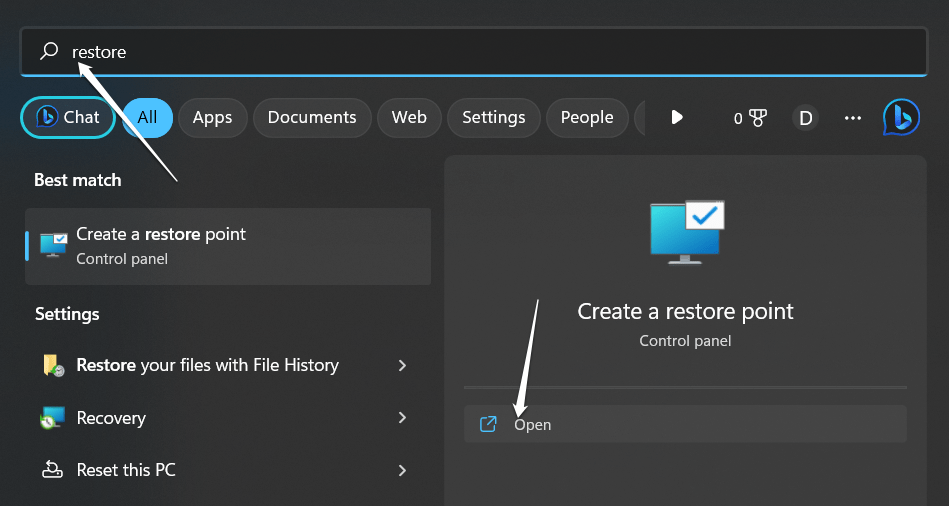Screen dimensions: 949x506
Task: Click the large restore point monitor icon
Action: pos(686,231)
